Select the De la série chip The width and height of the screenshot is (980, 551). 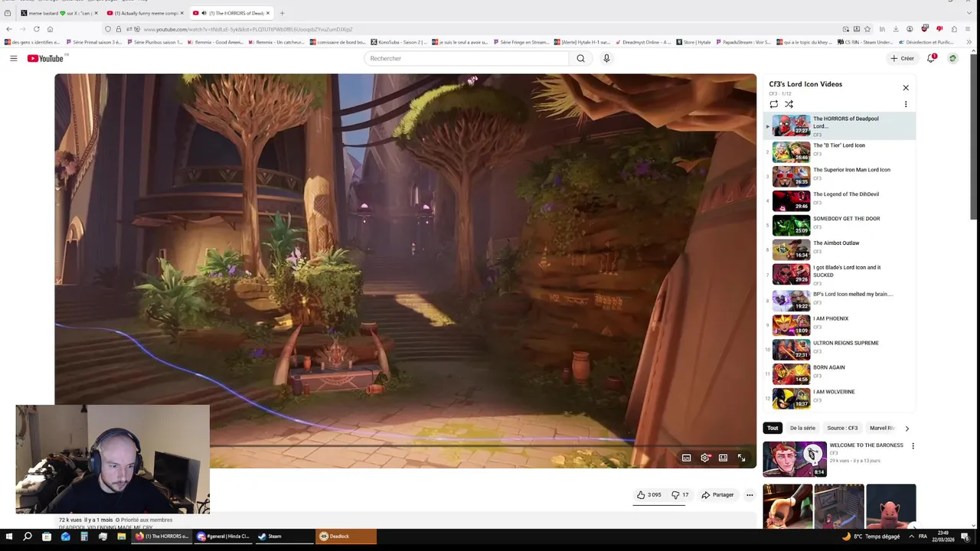802,428
